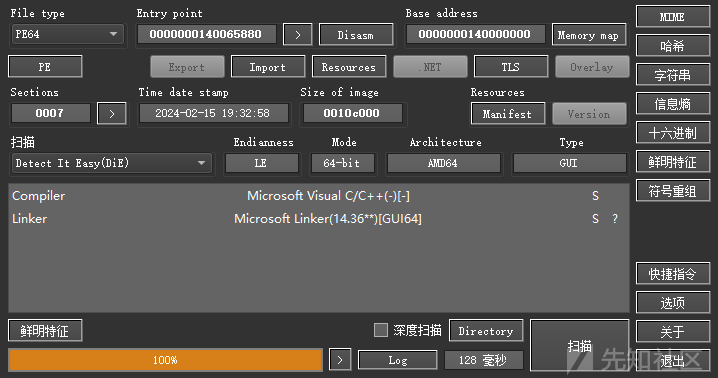Click the bottom-left 鲜明特征 button
Viewport: 718px width, 378px height.
point(45,331)
